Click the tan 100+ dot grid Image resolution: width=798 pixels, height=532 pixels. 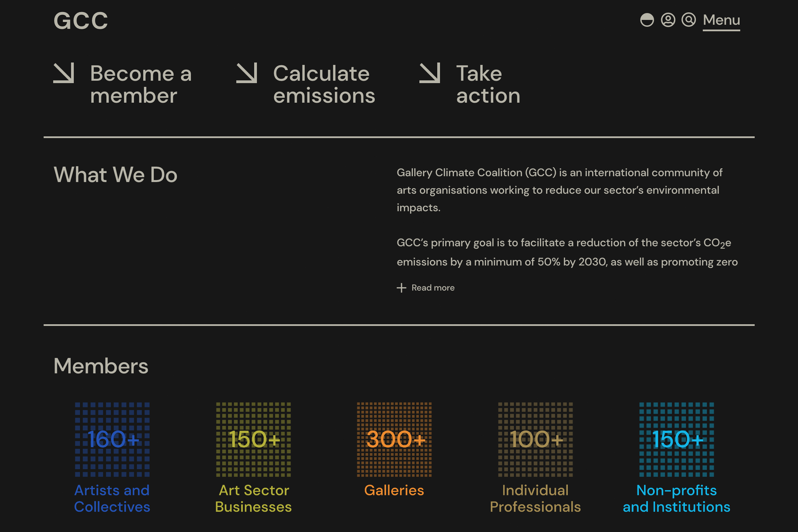pyautogui.click(x=536, y=439)
